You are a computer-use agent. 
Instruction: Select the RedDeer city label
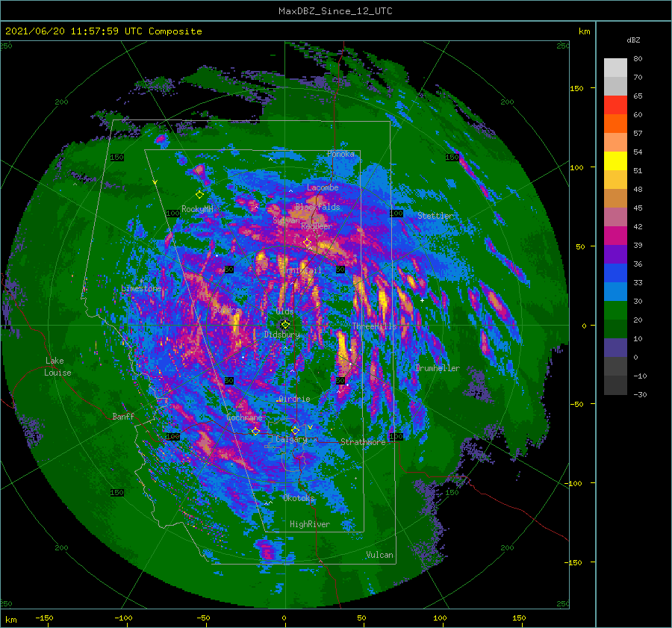[x=317, y=226]
